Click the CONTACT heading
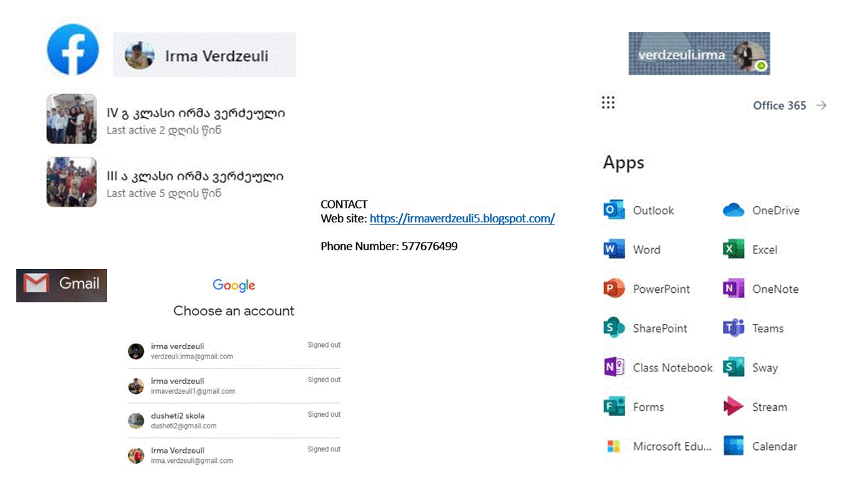Image resolution: width=868 pixels, height=488 pixels. pos(344,204)
